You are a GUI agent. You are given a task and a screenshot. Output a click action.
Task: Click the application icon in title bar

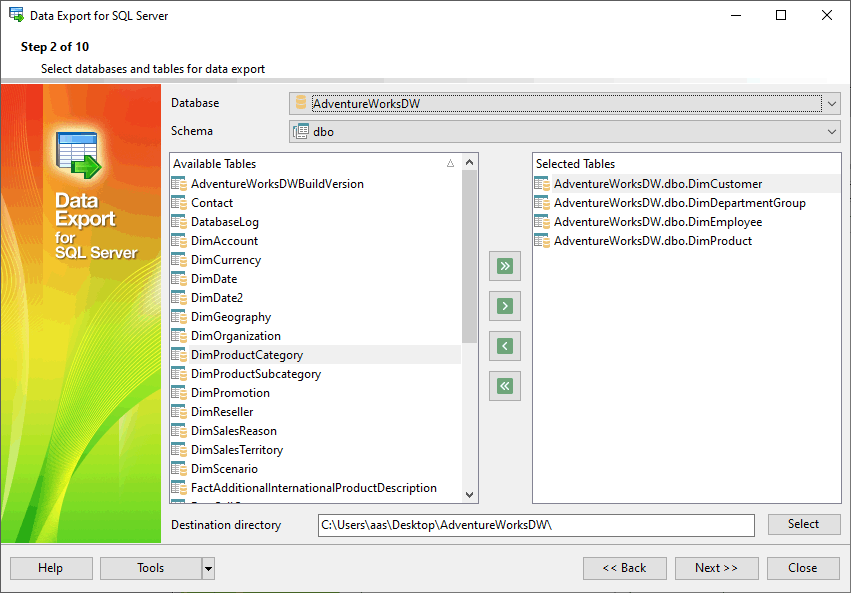click(16, 15)
